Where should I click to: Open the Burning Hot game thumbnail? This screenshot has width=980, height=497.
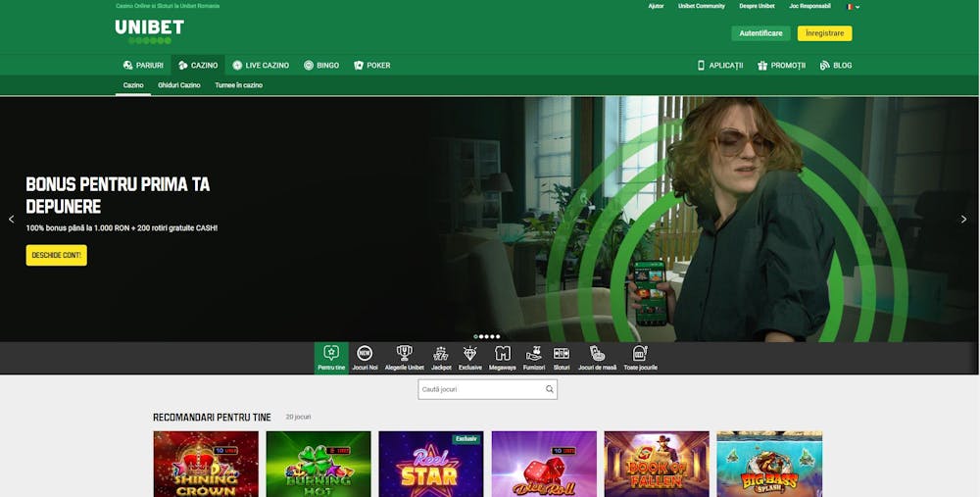[318, 464]
